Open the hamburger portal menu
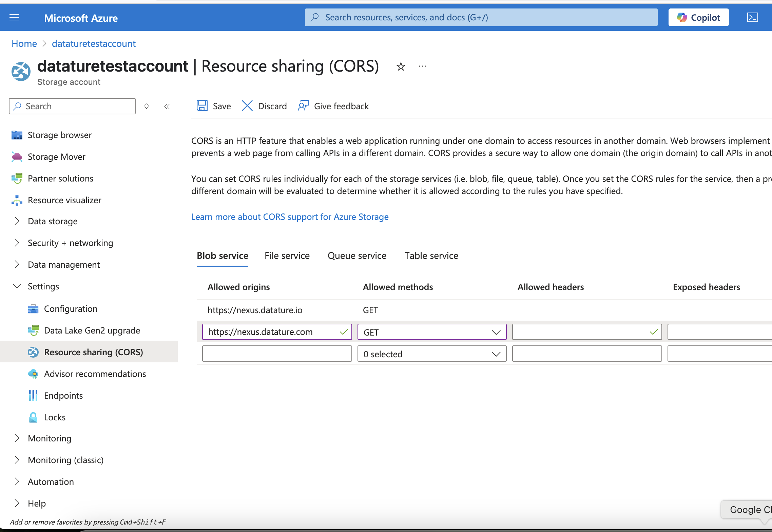The height and width of the screenshot is (532, 772). coord(14,18)
